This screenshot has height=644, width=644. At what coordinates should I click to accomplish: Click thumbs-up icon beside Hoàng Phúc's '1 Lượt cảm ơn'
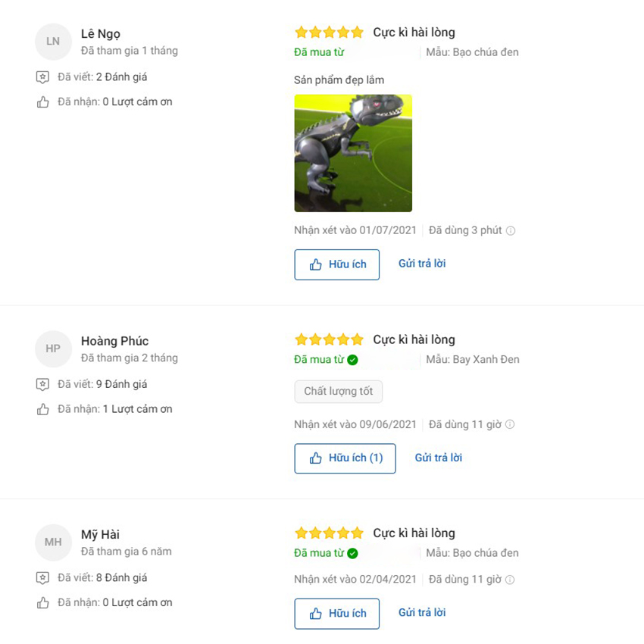coord(42,409)
